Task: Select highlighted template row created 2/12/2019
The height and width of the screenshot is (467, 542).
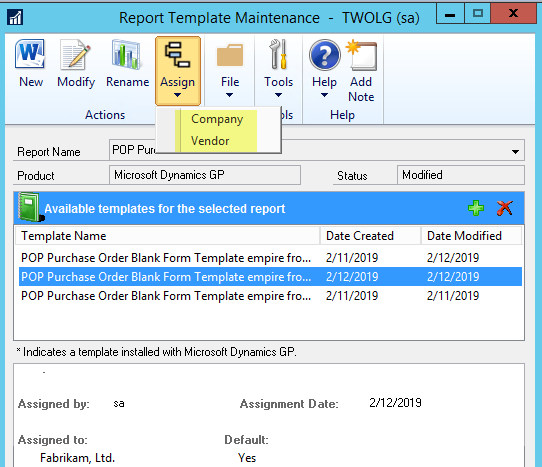Action: [270, 277]
